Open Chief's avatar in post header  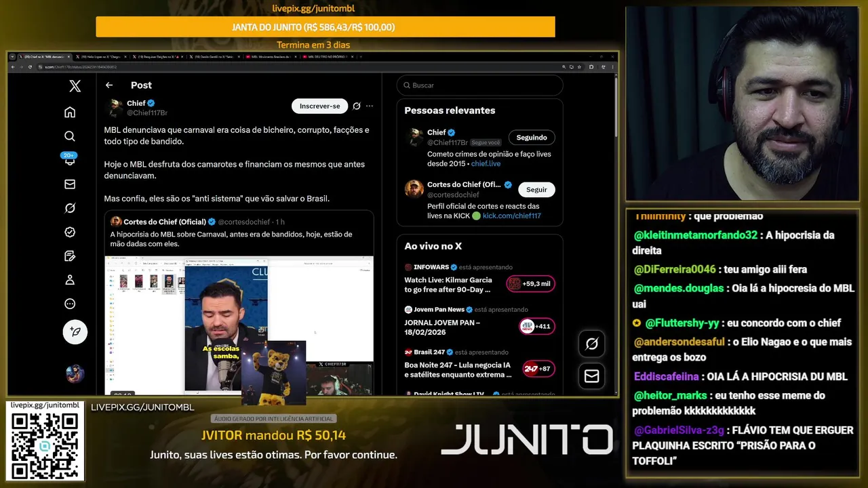coord(115,107)
